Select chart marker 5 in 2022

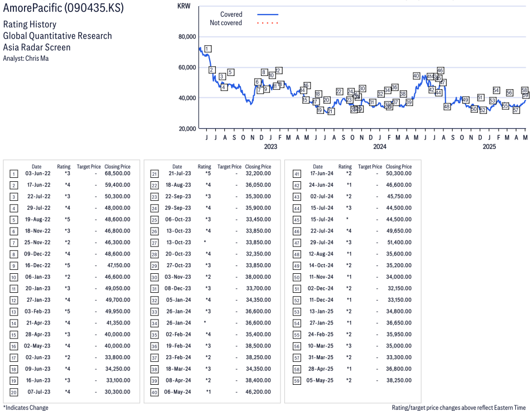pyautogui.click(x=230, y=72)
